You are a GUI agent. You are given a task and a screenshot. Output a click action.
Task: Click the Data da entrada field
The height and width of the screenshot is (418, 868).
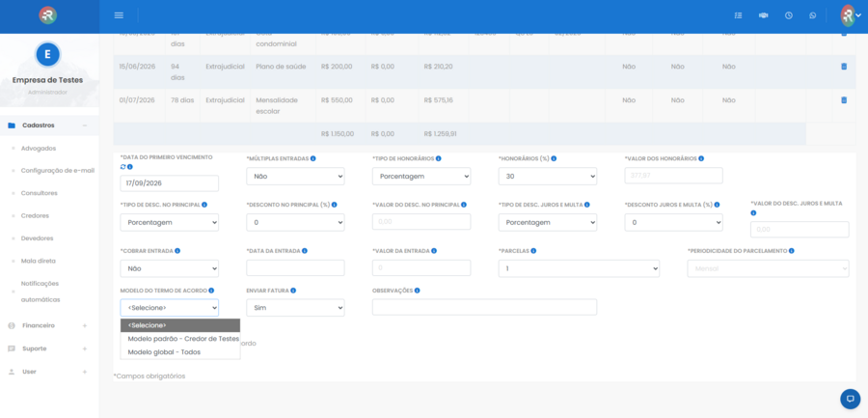(x=295, y=267)
